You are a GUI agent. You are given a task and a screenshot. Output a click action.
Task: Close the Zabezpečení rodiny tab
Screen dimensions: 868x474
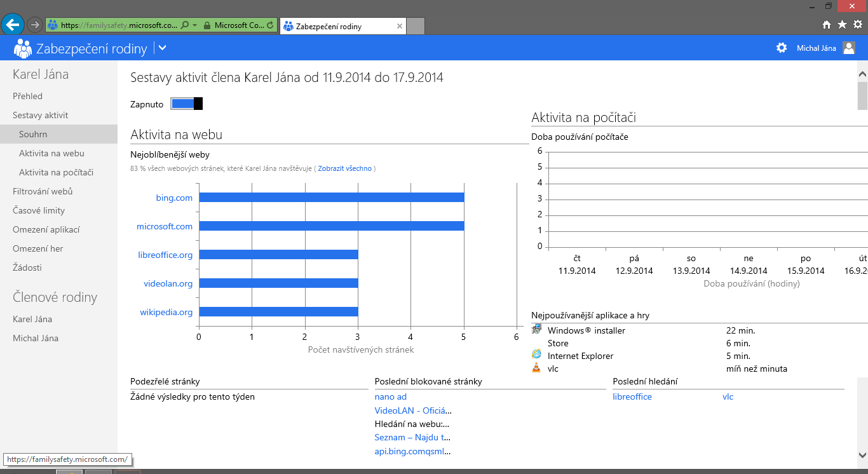399,26
